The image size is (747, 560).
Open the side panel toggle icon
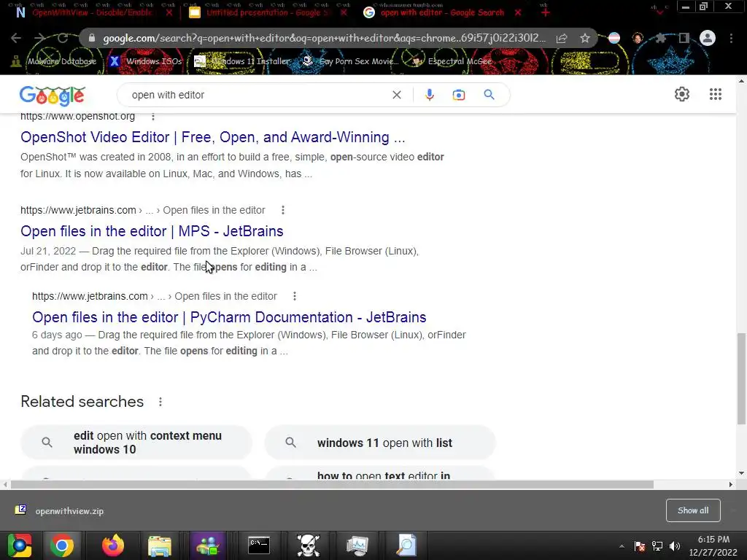click(x=684, y=38)
